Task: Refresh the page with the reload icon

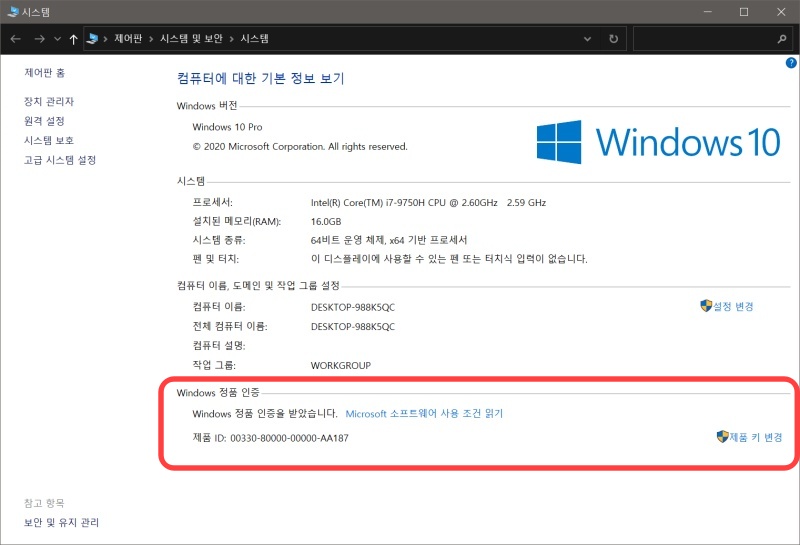Action: click(x=613, y=39)
